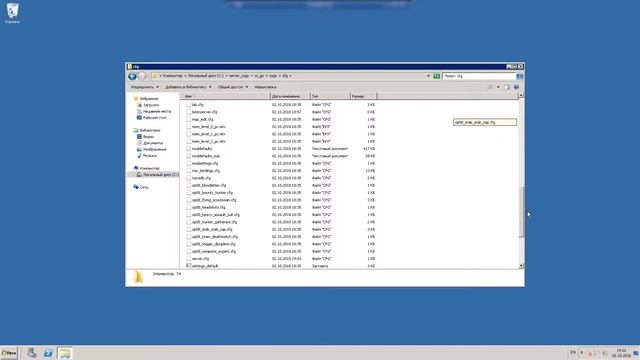This screenshot has width=640, height=360.
Task: Sort files by the Имя column header
Action: 225,96
